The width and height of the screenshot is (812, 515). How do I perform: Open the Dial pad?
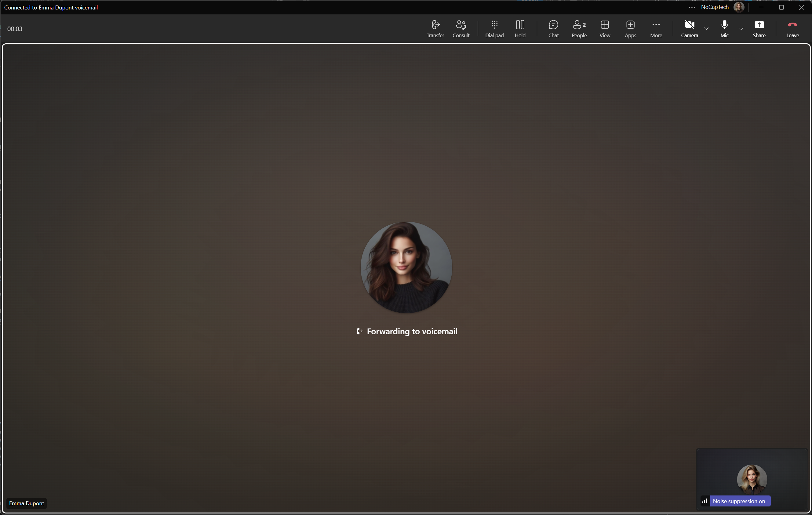[494, 29]
